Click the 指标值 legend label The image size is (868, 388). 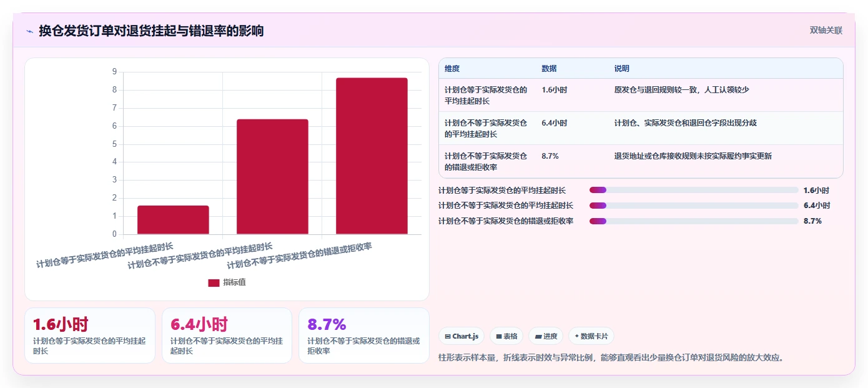tap(235, 282)
